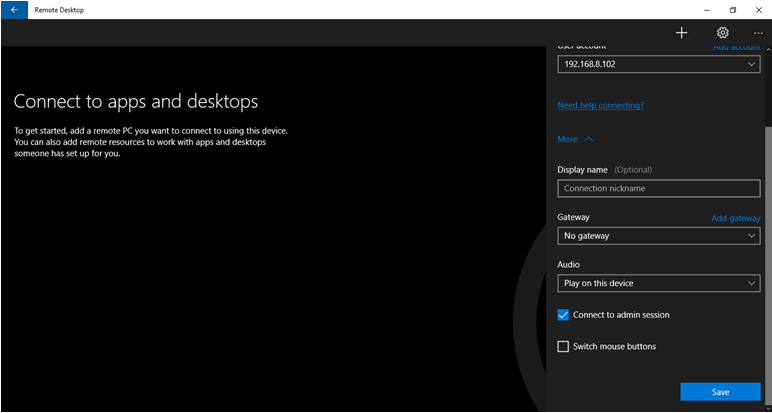Open Need help connecting link
Viewport: 772px width, 413px height.
(x=600, y=105)
